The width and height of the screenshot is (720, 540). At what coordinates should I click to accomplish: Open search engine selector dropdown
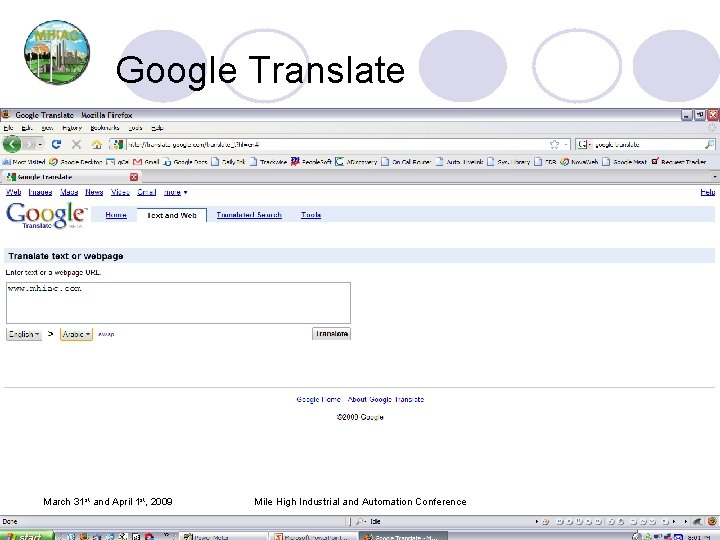click(584, 145)
